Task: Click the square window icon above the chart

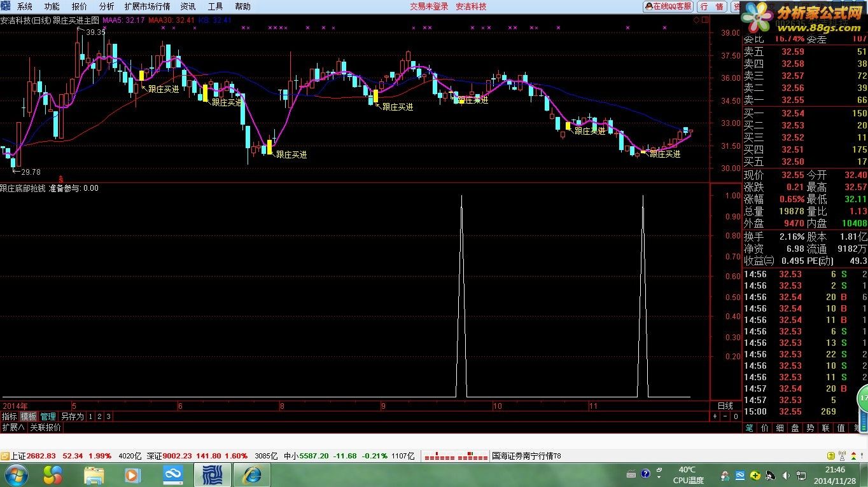Action: pyautogui.click(x=704, y=20)
